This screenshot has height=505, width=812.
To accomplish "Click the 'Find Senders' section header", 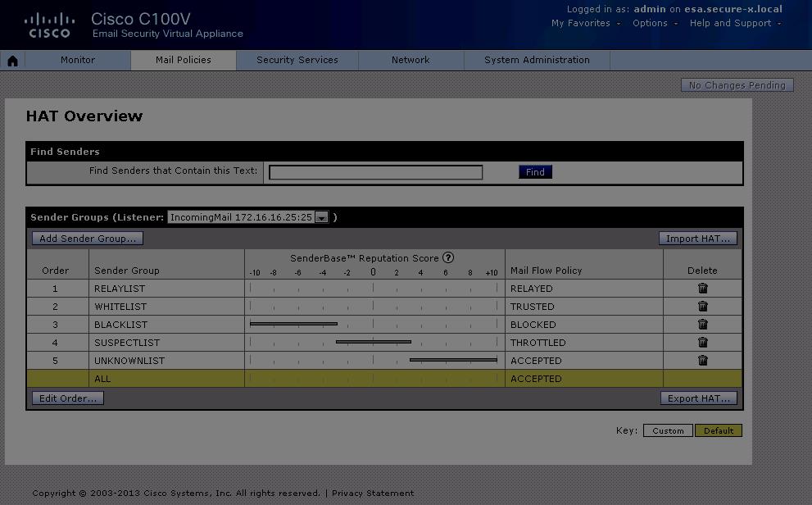I will click(65, 152).
